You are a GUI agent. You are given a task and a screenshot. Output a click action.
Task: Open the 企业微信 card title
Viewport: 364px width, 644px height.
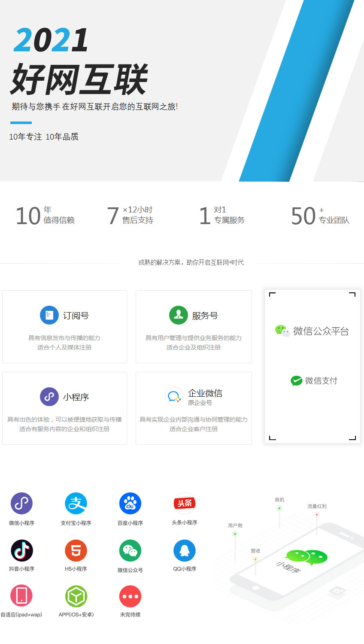205,393
